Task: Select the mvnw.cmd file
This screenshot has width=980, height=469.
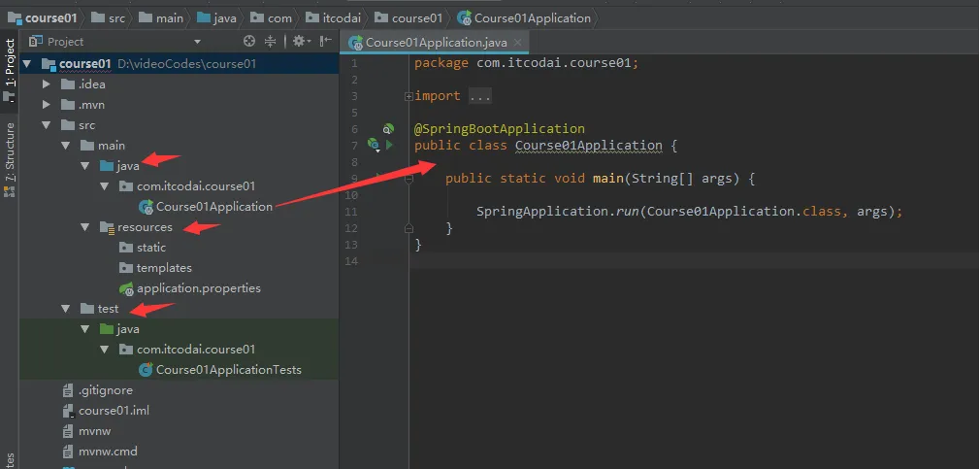Action: coord(108,452)
